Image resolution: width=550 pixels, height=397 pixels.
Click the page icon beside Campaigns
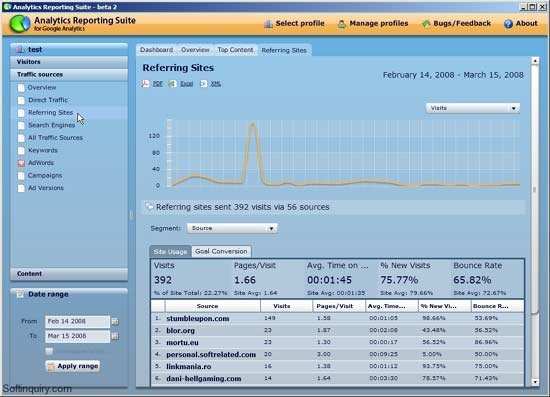21,175
